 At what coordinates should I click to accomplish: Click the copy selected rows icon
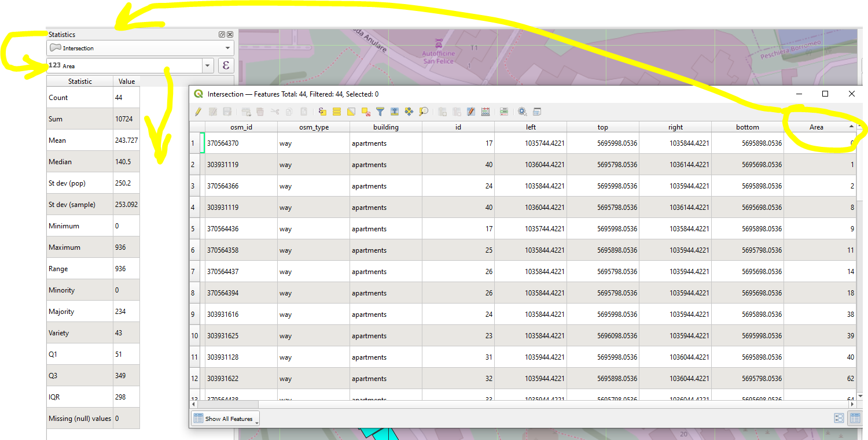point(289,112)
